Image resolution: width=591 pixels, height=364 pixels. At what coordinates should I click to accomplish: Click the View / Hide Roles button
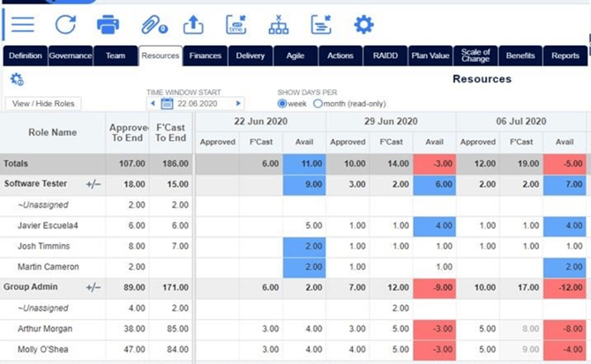(x=43, y=103)
